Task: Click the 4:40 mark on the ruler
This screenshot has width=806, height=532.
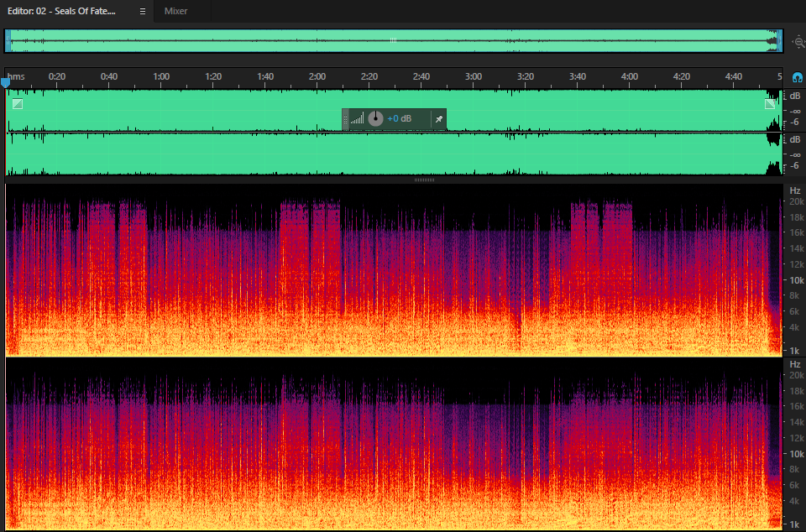Action: tap(734, 76)
